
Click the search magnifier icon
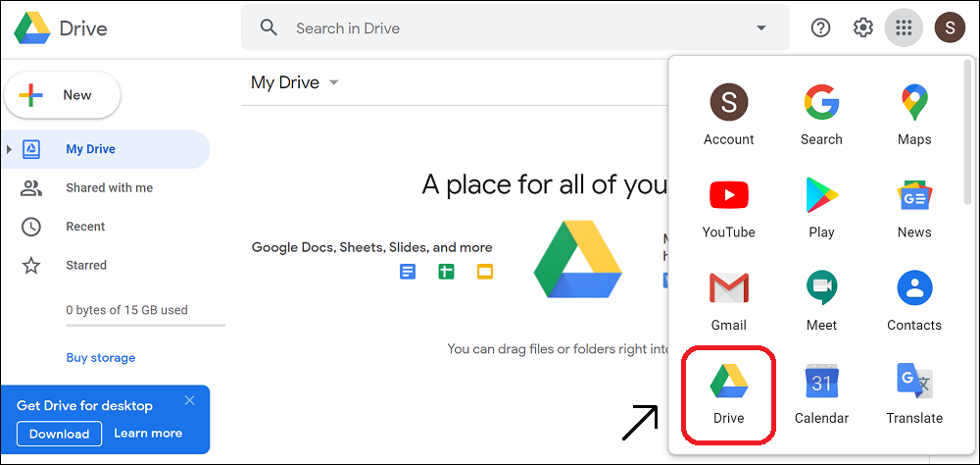(x=269, y=27)
